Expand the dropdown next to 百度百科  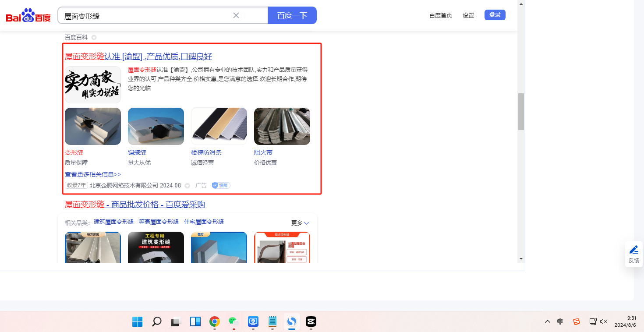pyautogui.click(x=94, y=38)
